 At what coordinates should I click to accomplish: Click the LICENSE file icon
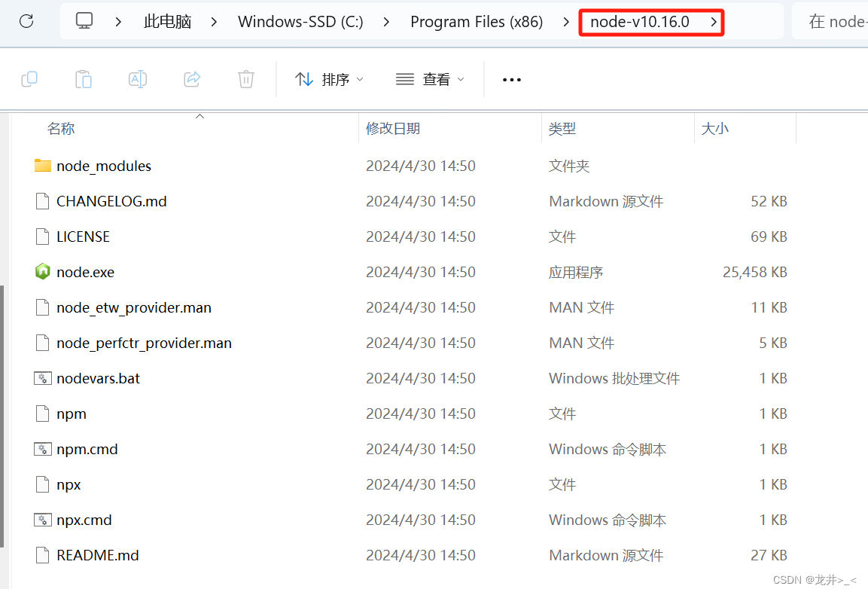(x=43, y=236)
